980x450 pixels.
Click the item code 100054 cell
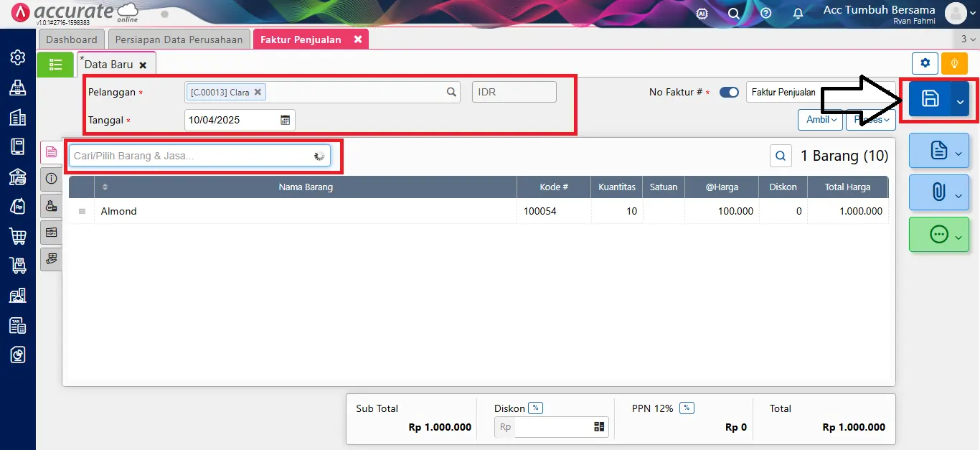coord(554,211)
